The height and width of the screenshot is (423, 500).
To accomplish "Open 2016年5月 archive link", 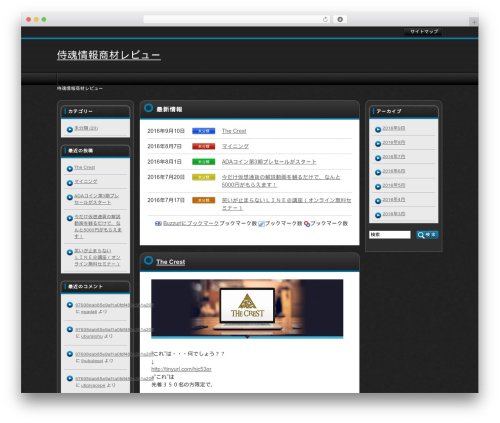I will [394, 185].
